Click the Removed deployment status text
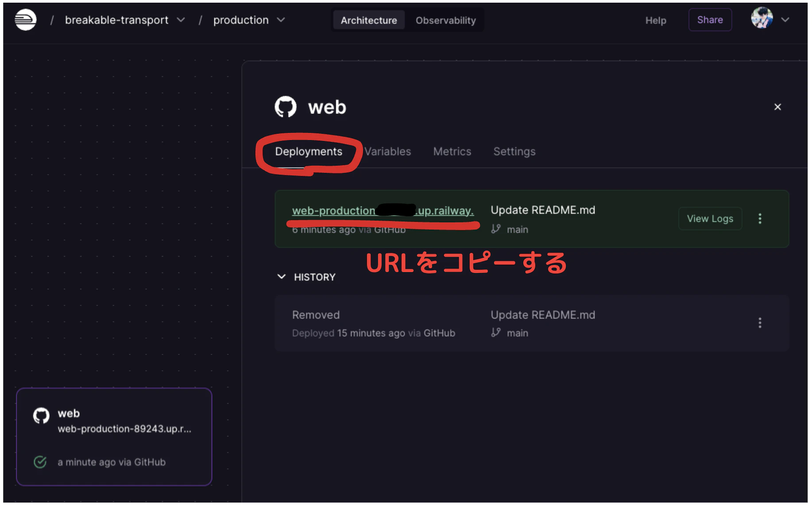This screenshot has width=812, height=506. point(316,315)
